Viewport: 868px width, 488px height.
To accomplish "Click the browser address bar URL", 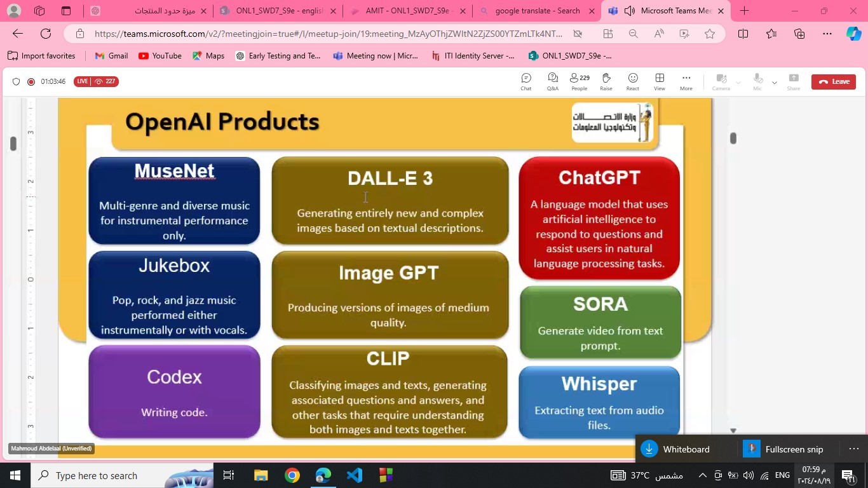I will coord(328,34).
